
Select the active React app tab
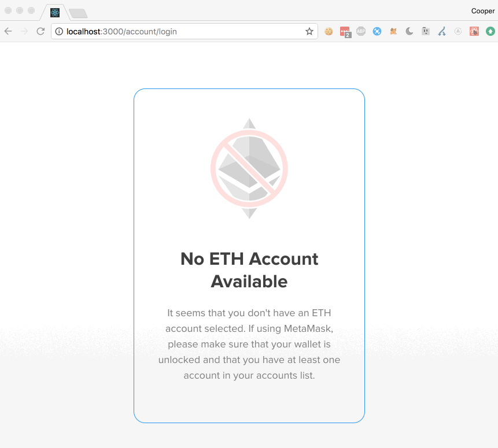[x=55, y=13]
